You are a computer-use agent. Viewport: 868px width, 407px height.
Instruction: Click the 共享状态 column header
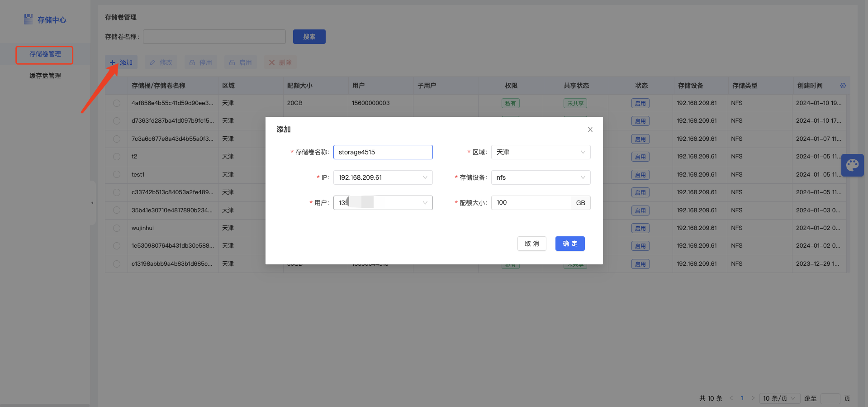click(576, 86)
